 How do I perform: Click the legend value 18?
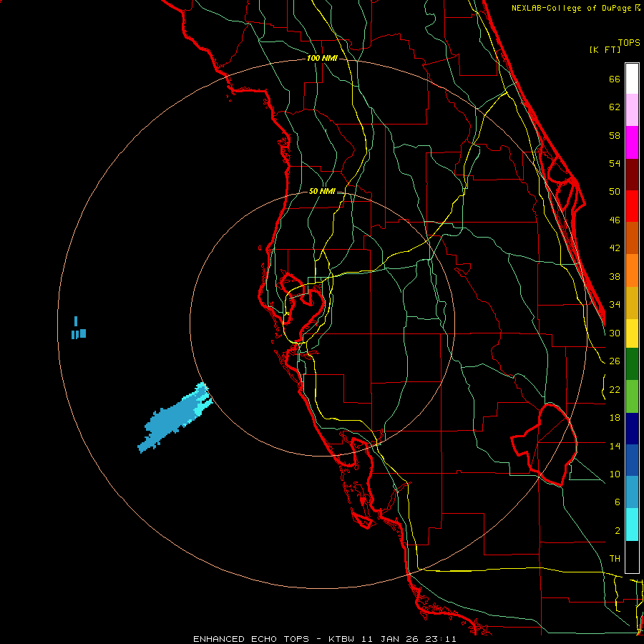(x=615, y=418)
